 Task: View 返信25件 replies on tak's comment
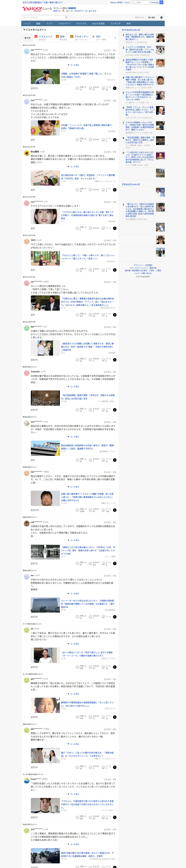(x=35, y=510)
